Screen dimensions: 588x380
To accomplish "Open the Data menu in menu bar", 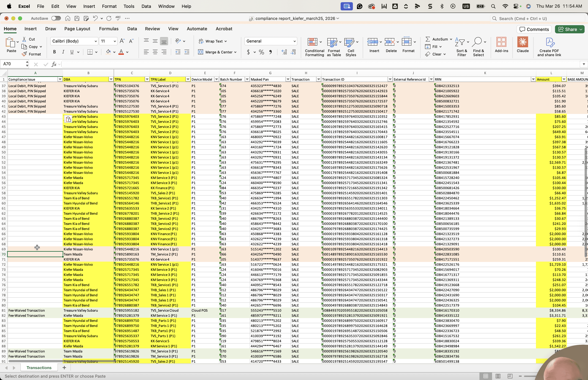I will (x=146, y=6).
